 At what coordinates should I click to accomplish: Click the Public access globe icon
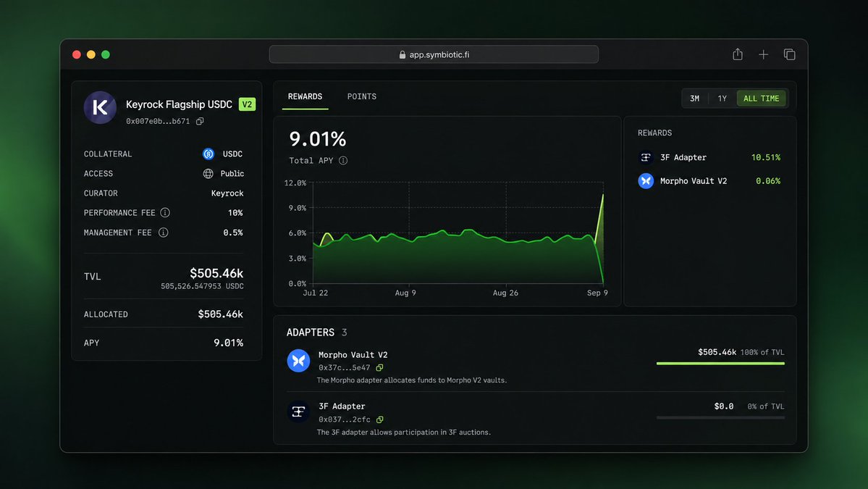tap(208, 173)
